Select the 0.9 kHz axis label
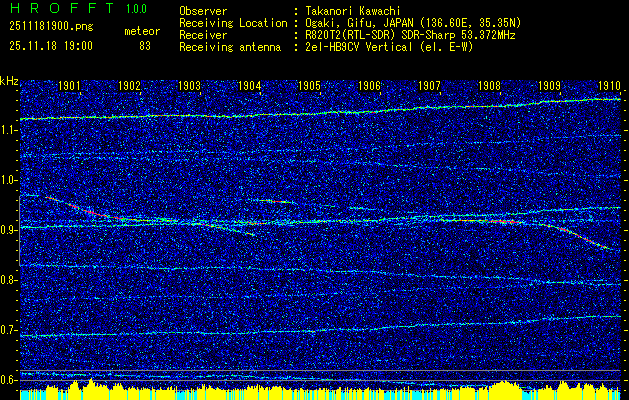 10,230
